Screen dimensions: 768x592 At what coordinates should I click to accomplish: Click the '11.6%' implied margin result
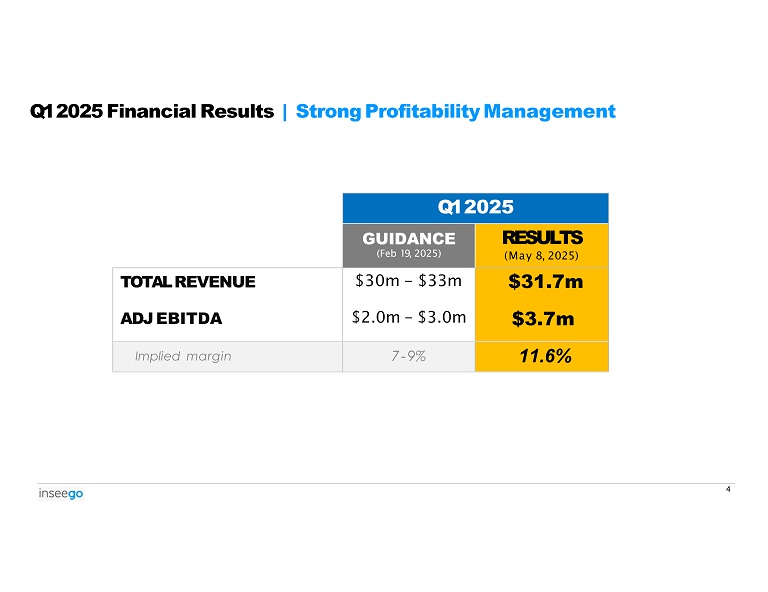tap(542, 355)
